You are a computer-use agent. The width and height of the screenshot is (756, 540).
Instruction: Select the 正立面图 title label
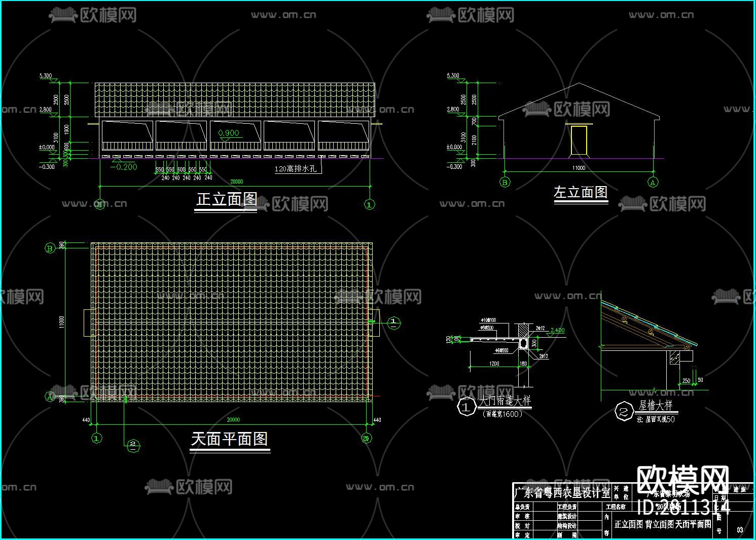point(226,199)
